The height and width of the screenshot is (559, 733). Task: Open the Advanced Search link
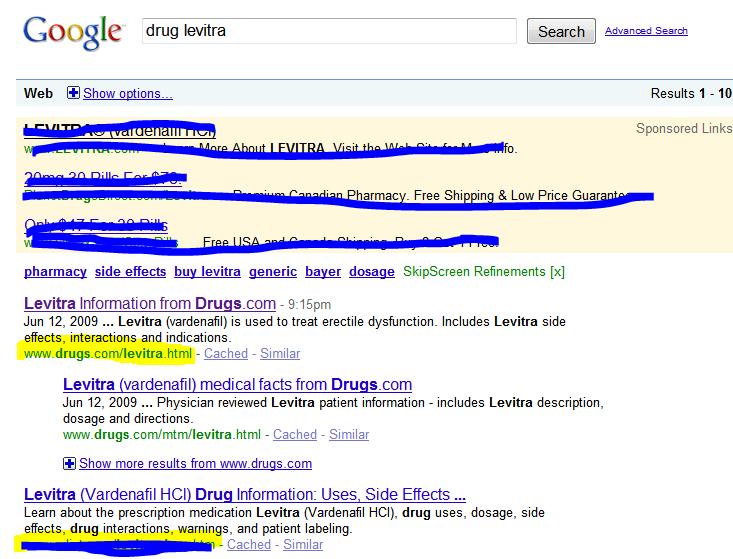(646, 30)
